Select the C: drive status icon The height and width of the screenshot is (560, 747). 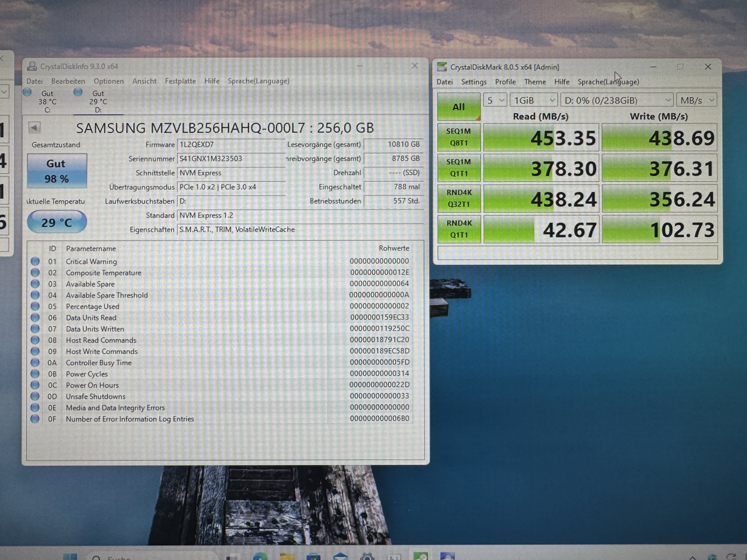click(x=27, y=92)
